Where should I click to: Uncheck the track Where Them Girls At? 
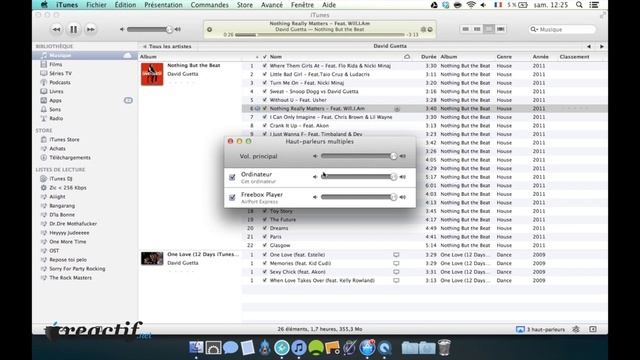pyautogui.click(x=264, y=66)
